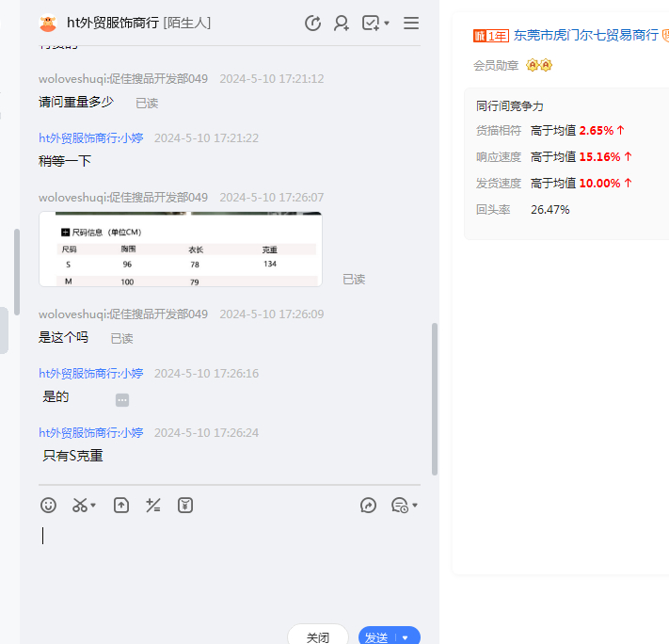Click the upload file icon

point(121,506)
